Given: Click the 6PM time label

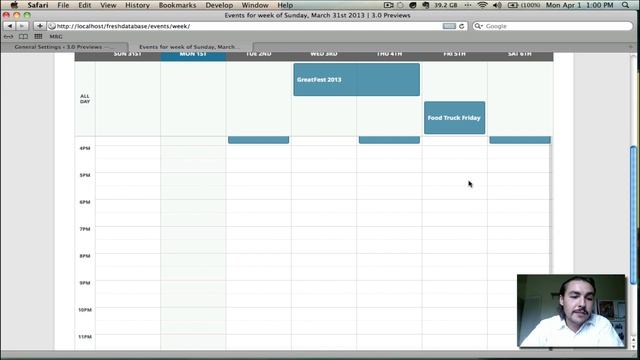Looking at the screenshot, I should tap(85, 202).
